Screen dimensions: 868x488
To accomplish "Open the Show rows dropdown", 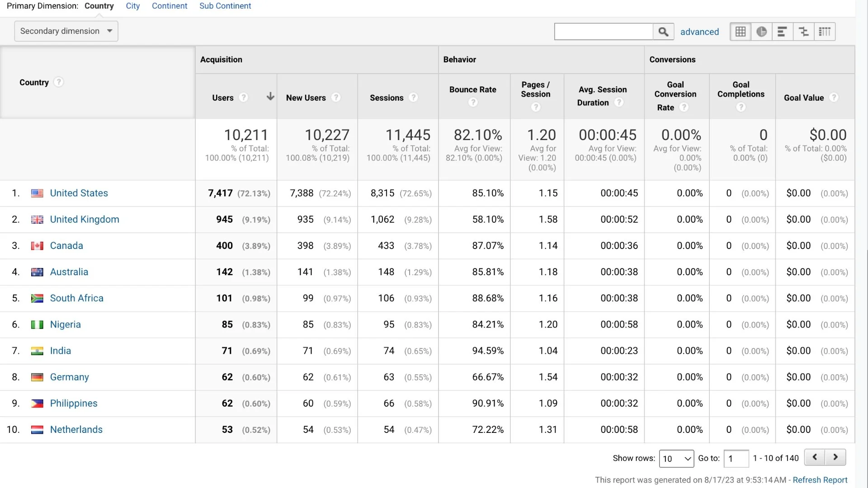I will [x=676, y=459].
